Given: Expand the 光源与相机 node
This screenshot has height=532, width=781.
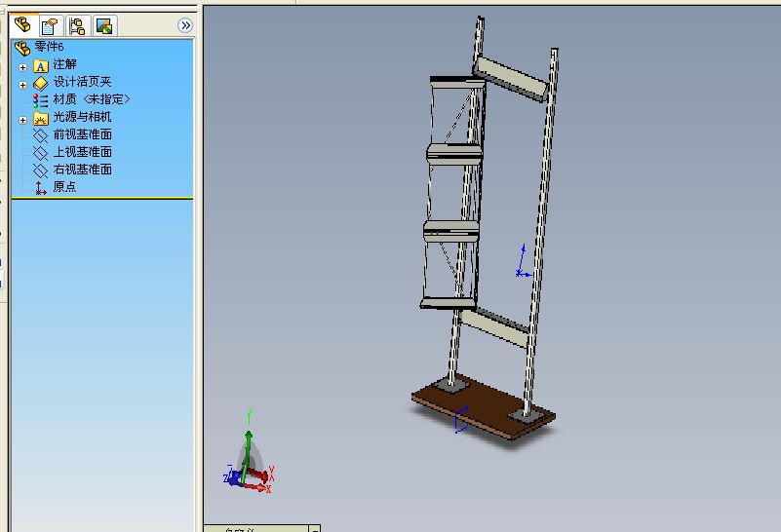Looking at the screenshot, I should pyautogui.click(x=22, y=120).
